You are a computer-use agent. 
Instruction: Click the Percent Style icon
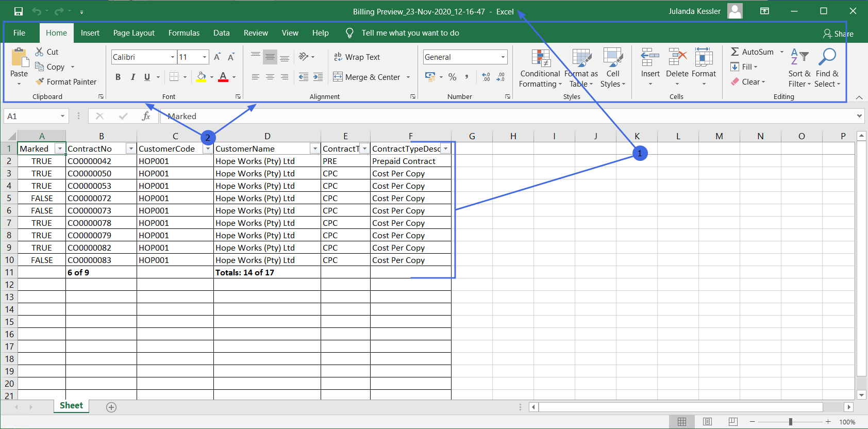[453, 77]
